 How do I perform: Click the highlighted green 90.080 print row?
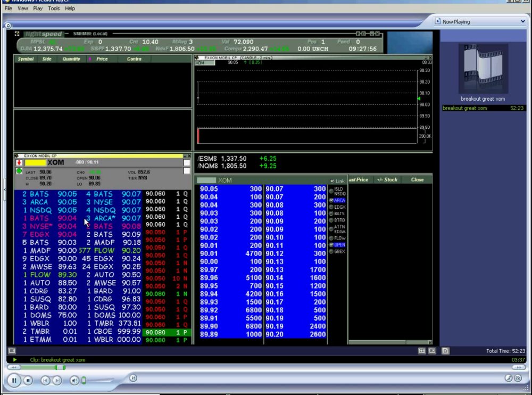pos(167,333)
